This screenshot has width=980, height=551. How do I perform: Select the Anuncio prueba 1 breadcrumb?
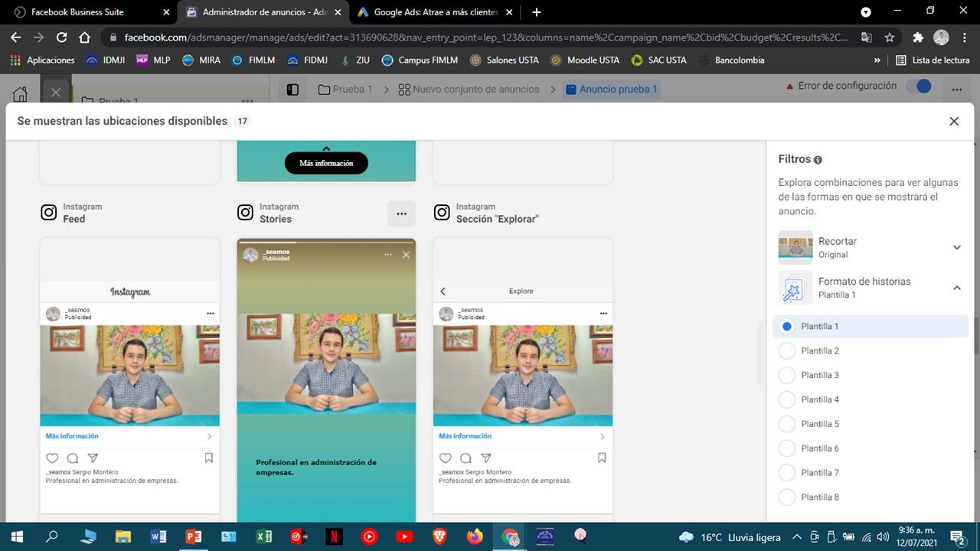[x=611, y=90]
